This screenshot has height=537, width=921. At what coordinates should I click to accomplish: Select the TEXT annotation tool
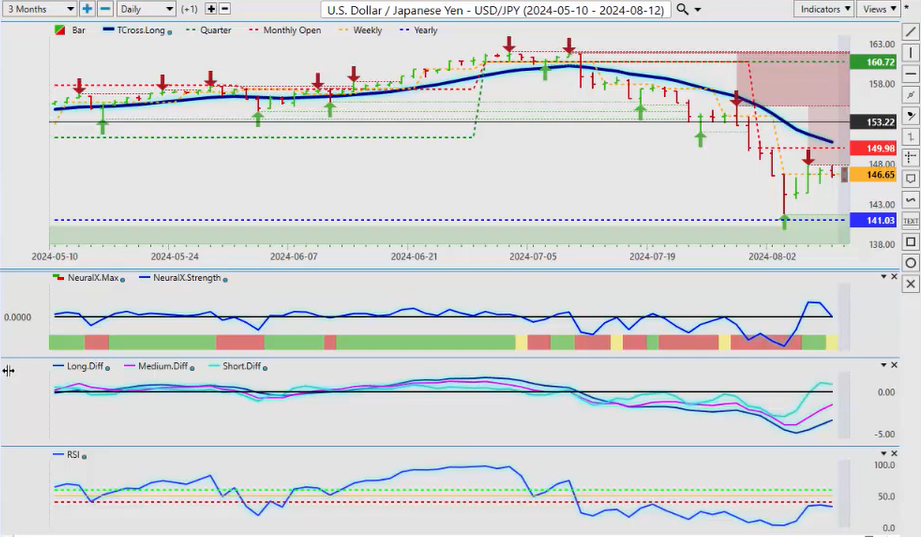pyautogui.click(x=910, y=220)
